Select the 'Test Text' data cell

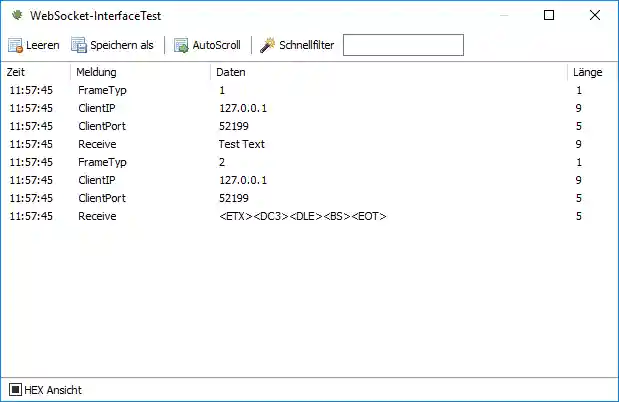(242, 144)
